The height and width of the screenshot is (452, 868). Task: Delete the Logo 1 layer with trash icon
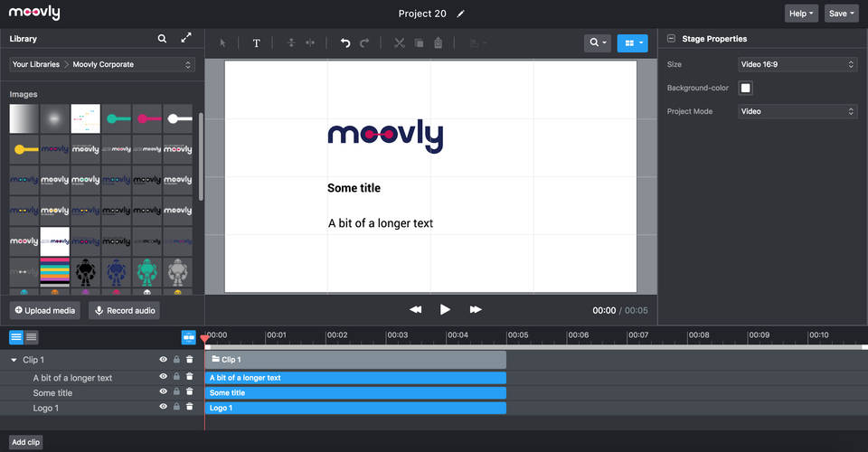190,408
